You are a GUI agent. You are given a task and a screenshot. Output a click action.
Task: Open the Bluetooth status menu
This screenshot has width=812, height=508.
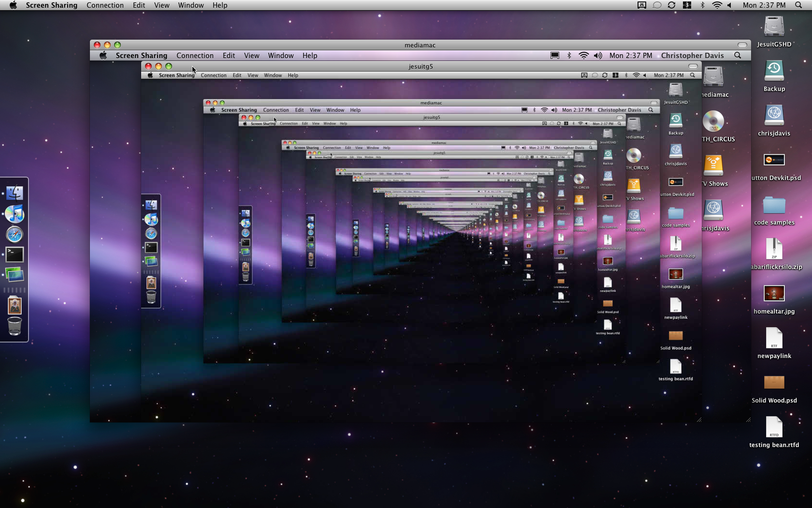(702, 5)
